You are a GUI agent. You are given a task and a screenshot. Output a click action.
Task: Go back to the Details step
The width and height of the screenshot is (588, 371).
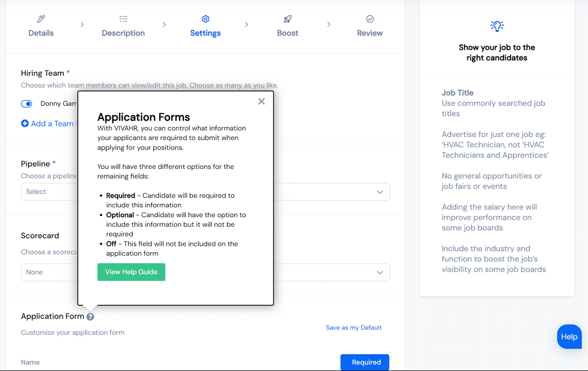(x=41, y=33)
